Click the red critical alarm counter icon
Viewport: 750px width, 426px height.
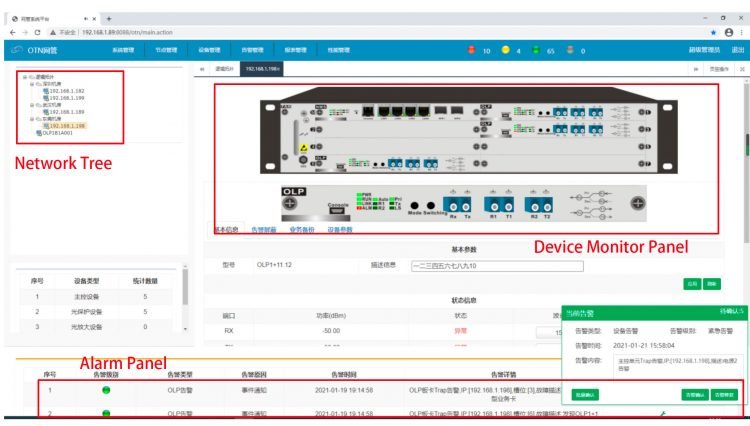tap(472, 50)
